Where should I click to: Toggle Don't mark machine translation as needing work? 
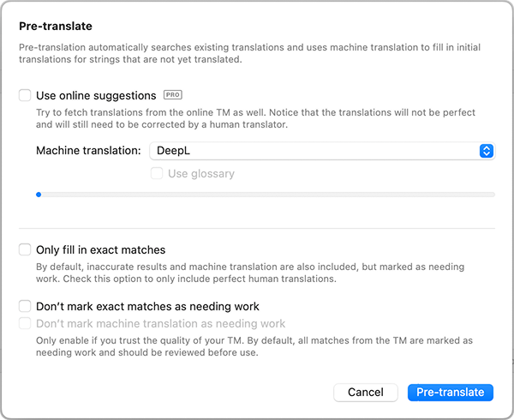(26, 324)
